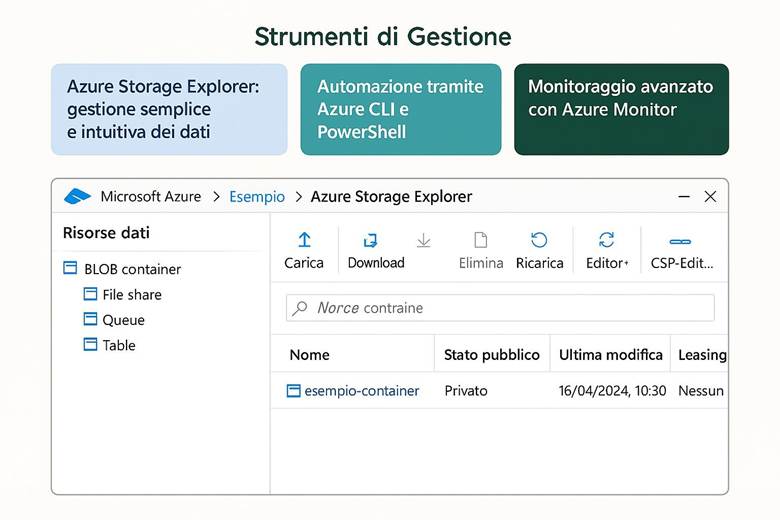Click the Carica upload arrow icon
This screenshot has width=780, height=520.
304,240
